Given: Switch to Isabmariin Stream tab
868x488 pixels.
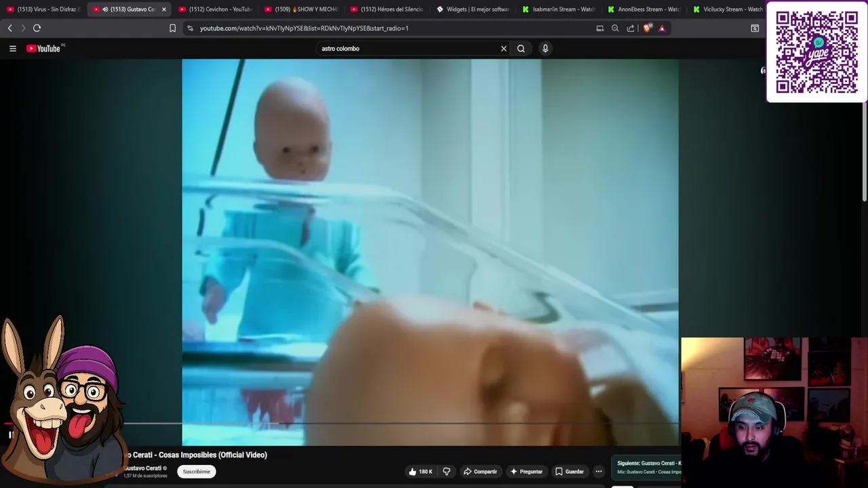Looking at the screenshot, I should 558,9.
